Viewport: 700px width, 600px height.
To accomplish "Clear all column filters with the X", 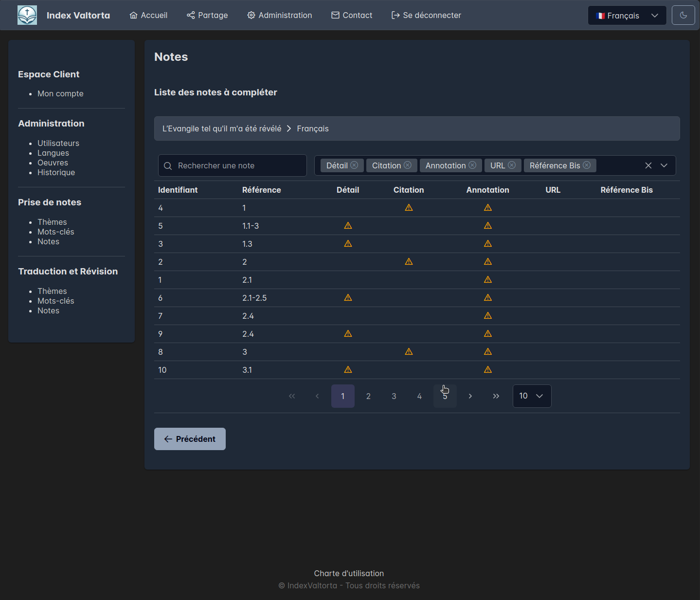I will 648,165.
